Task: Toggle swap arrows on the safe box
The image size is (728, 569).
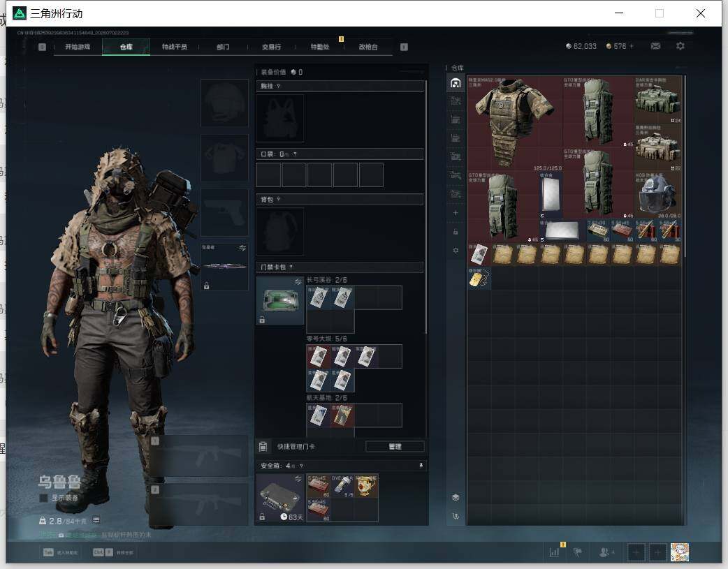Action: coord(298,478)
